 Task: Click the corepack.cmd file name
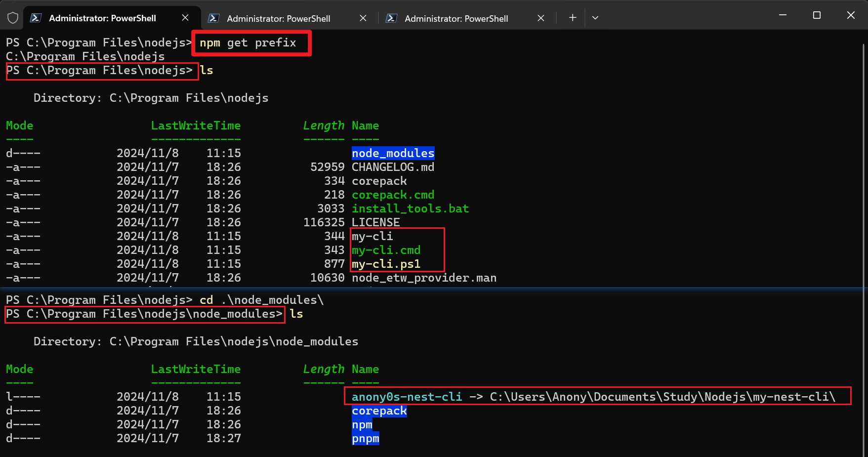[393, 195]
